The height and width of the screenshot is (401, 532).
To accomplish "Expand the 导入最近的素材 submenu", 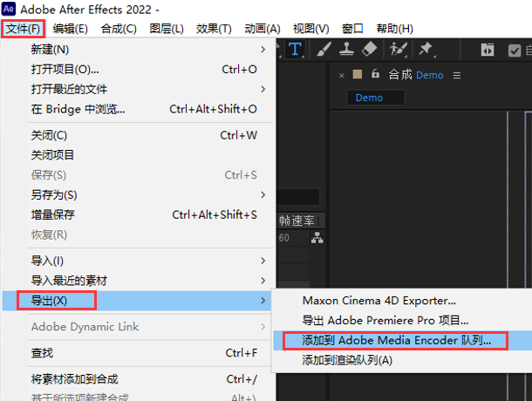I will coord(138,281).
